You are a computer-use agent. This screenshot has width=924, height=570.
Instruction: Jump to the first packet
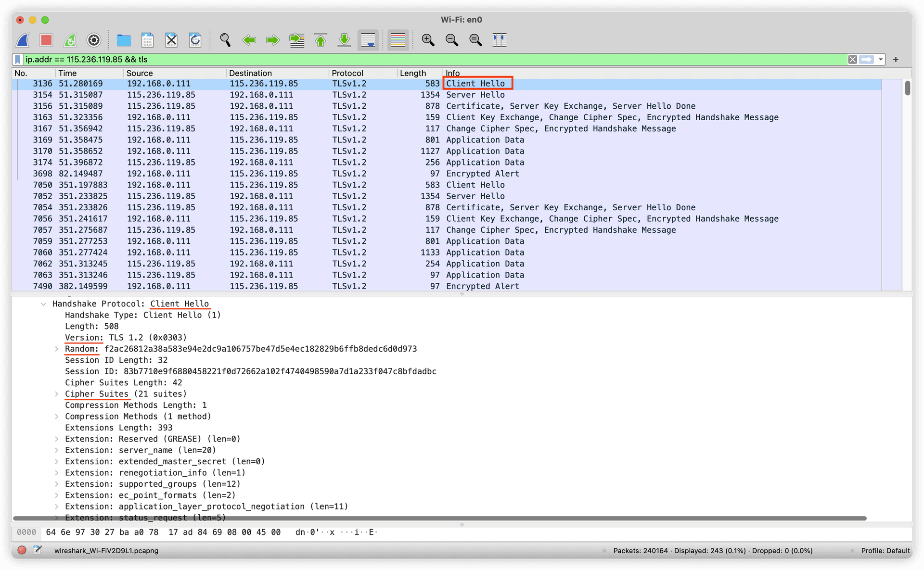coord(321,40)
